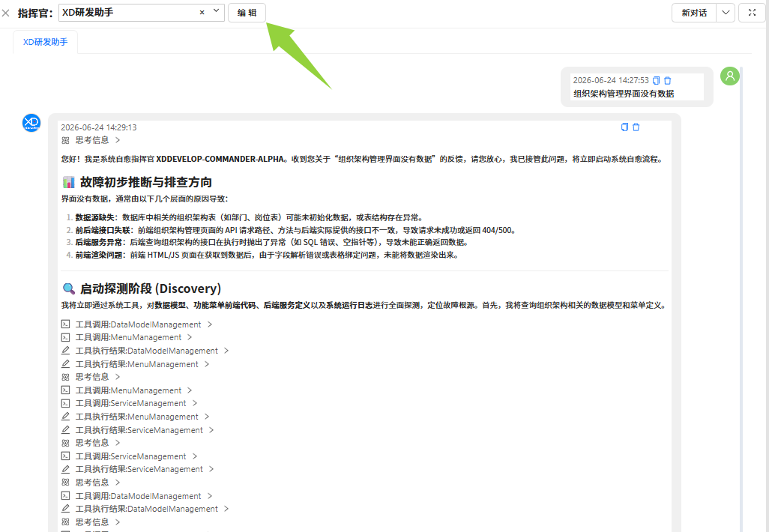Copy the user message about 组织架构管理界面
The height and width of the screenshot is (532, 769).
(x=657, y=80)
